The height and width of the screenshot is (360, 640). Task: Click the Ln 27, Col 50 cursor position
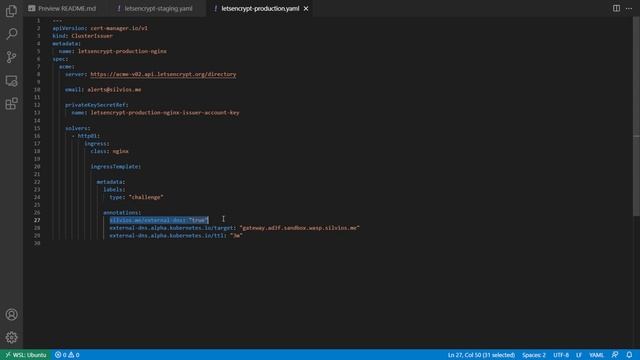click(481, 355)
